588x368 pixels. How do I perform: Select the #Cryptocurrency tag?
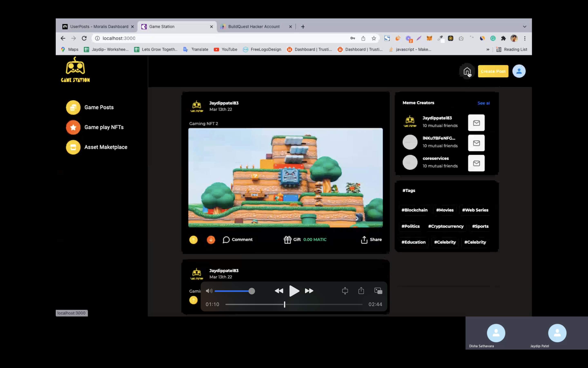point(446,226)
